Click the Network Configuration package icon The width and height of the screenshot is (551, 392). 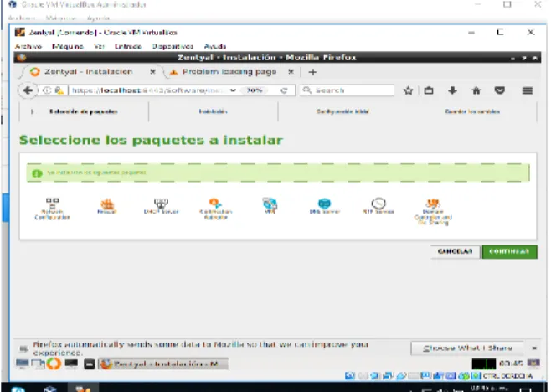click(53, 203)
